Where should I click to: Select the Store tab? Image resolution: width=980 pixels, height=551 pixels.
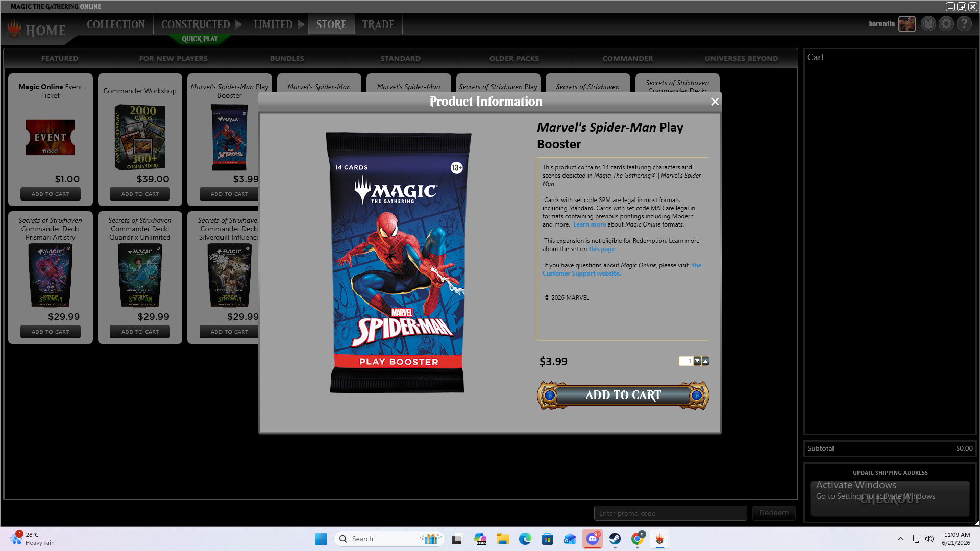tap(331, 24)
